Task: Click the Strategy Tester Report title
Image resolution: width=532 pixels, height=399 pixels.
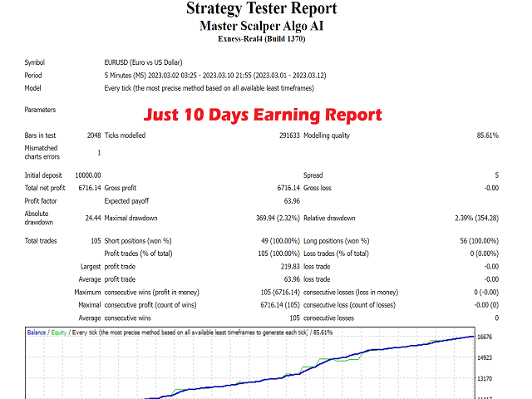Action: 262,8
